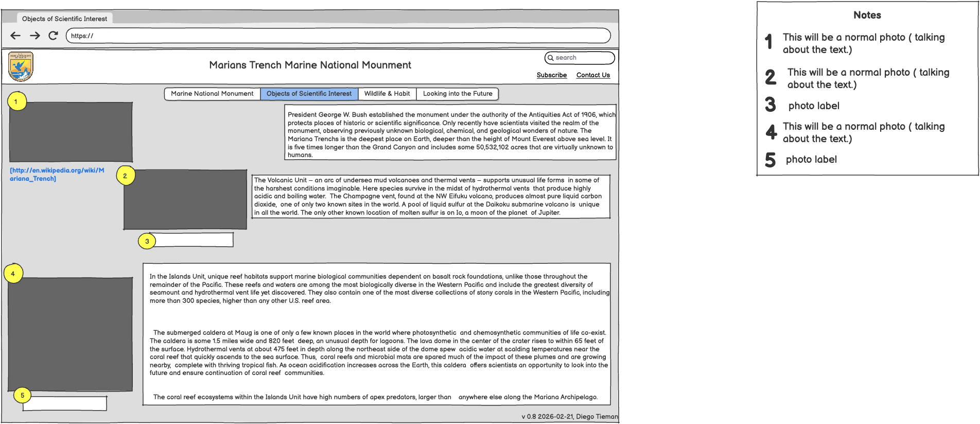This screenshot has width=980, height=424.
Task: Click the version text 'v 0.8 2026-02-21, Diego Tieman'
Action: point(569,416)
